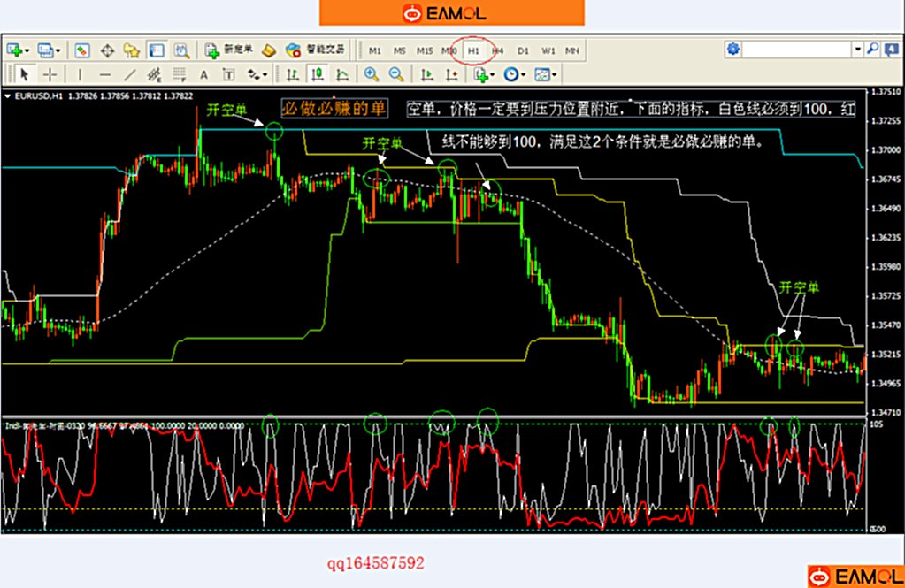Screen dimensions: 905x588
Task: Toggle the Bar Chart mode button
Action: (292, 75)
